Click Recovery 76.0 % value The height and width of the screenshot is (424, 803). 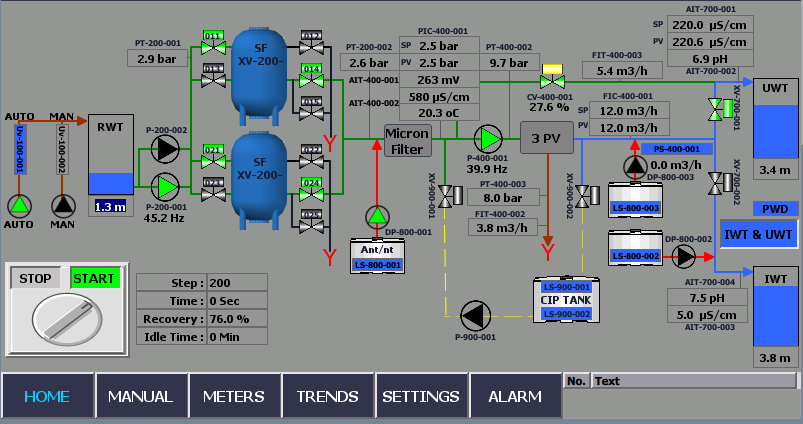coord(237,319)
